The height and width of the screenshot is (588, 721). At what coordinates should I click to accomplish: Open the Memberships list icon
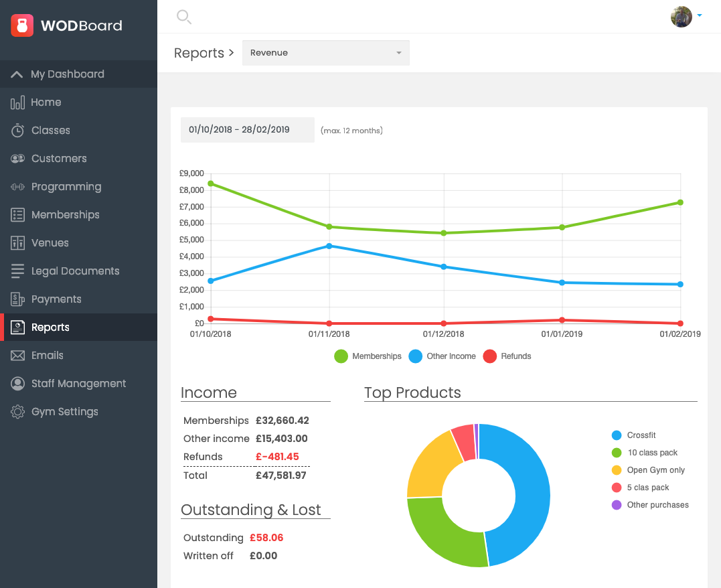tap(17, 214)
